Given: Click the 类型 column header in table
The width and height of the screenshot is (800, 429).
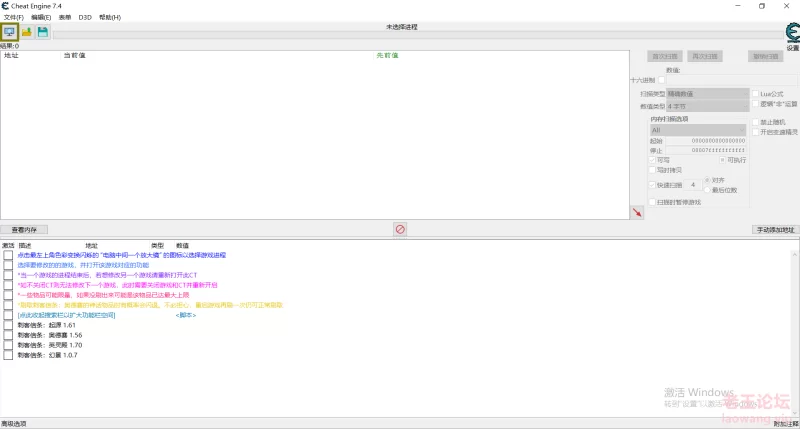Looking at the screenshot, I should [x=157, y=245].
